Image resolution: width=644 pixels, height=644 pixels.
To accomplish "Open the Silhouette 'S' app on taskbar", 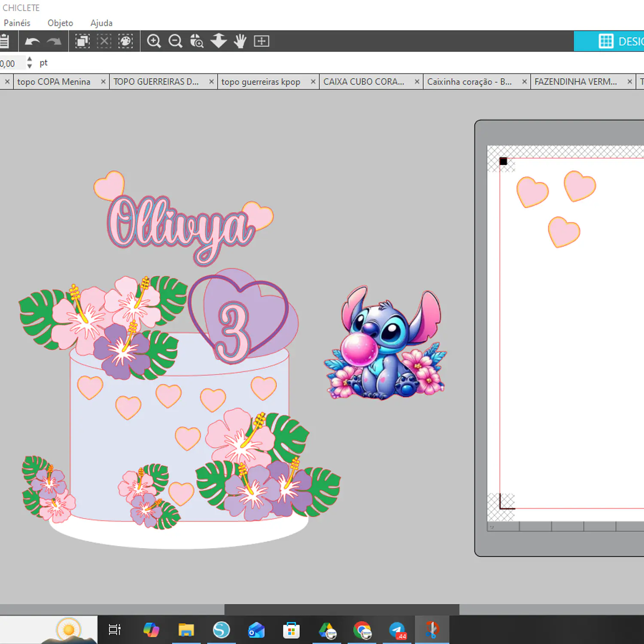I will [221, 630].
